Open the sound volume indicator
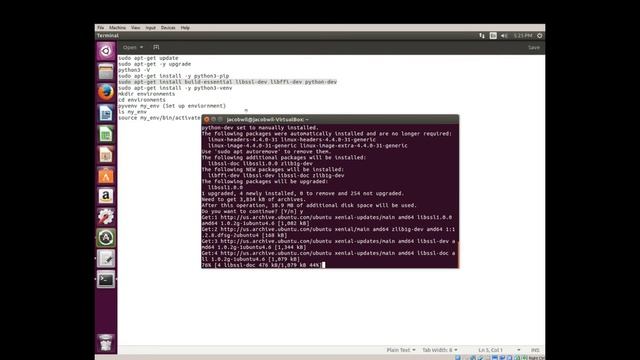 point(504,36)
